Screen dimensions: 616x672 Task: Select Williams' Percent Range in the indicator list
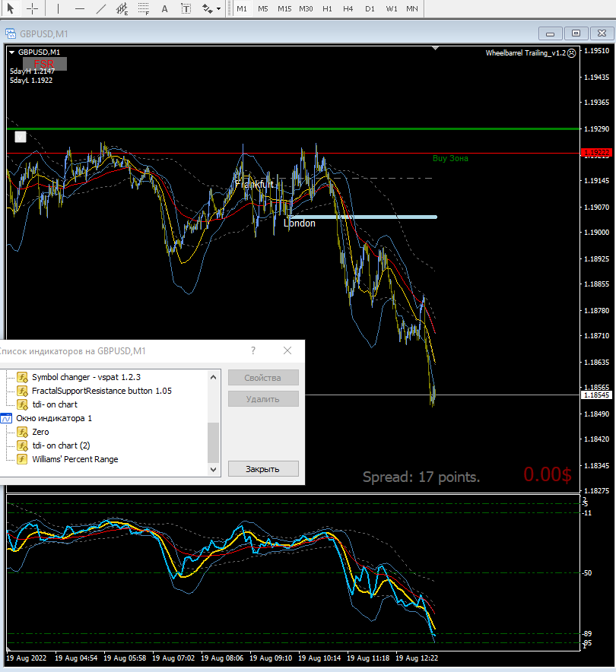pyautogui.click(x=75, y=459)
